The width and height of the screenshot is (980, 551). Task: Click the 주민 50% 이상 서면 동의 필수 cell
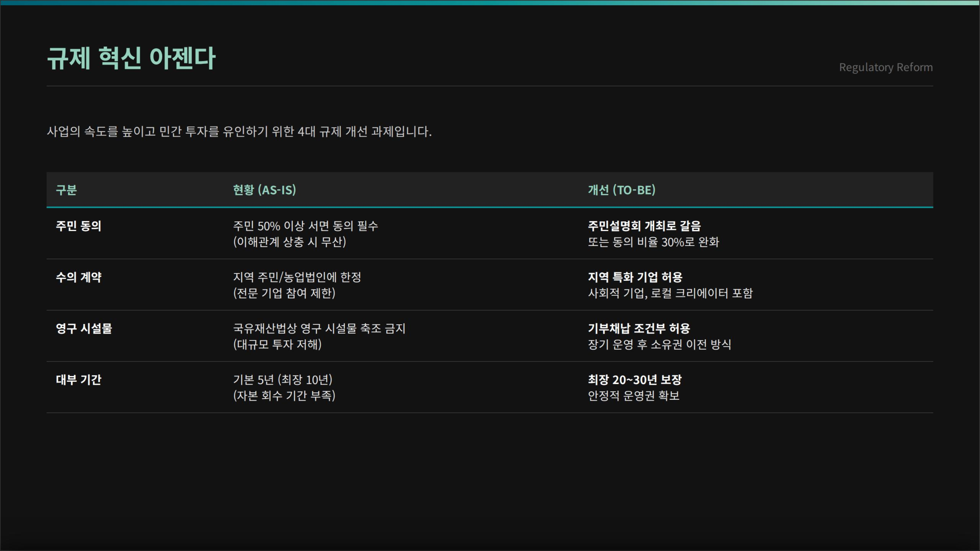305,226
